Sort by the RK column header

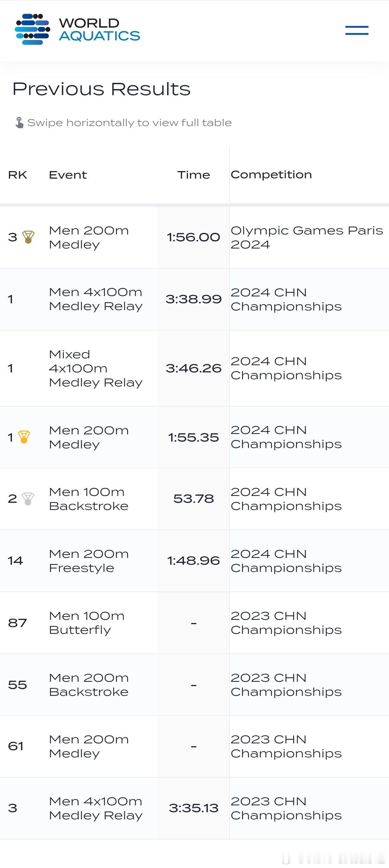(18, 175)
